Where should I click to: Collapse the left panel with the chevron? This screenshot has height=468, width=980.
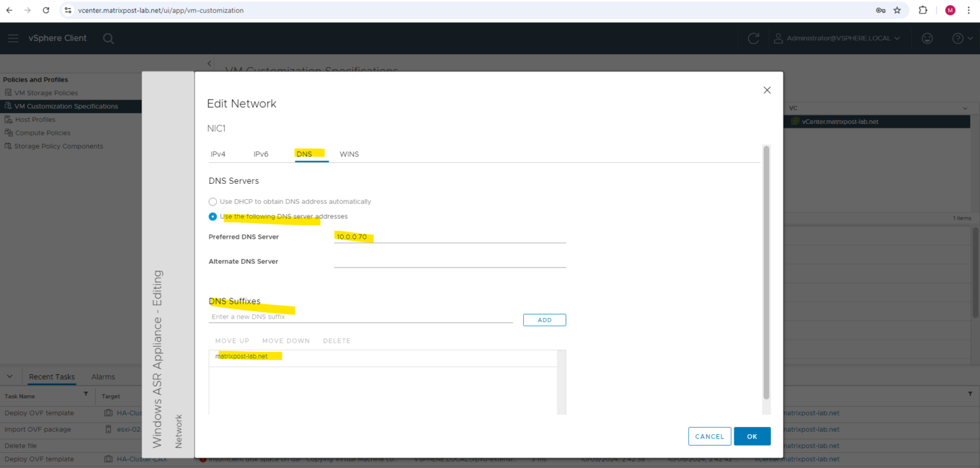(x=210, y=63)
